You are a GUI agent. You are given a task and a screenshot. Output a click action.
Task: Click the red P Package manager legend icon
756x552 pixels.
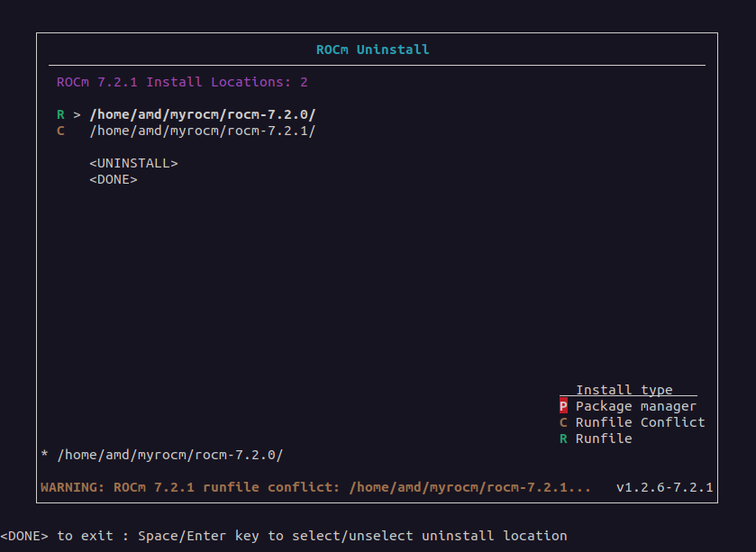[563, 406]
